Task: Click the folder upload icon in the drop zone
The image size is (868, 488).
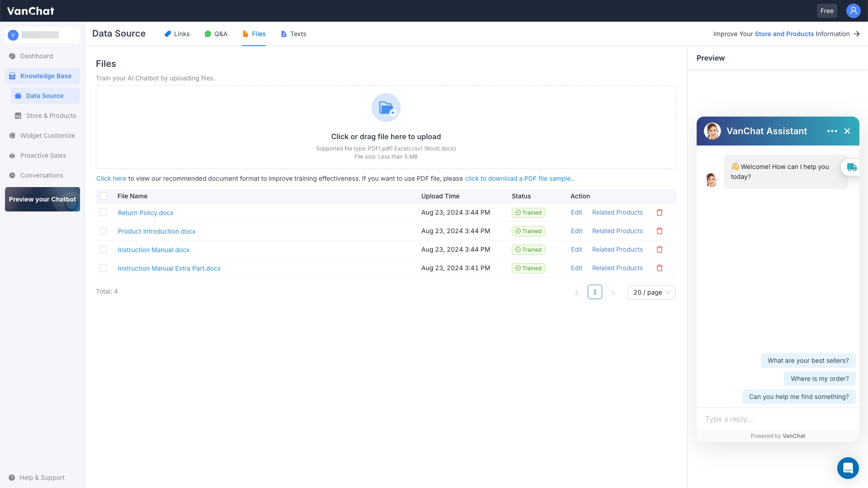Action: point(386,108)
